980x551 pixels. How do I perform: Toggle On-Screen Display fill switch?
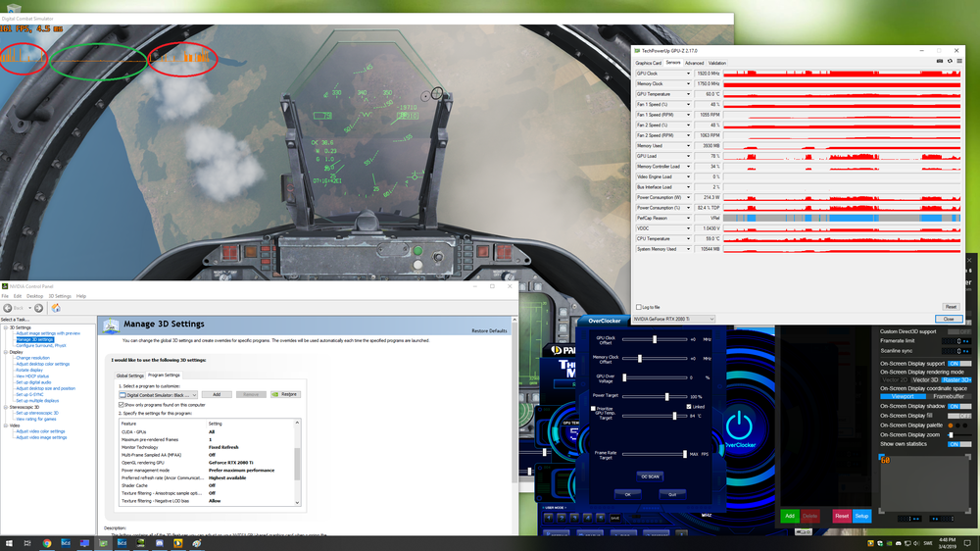[959, 416]
